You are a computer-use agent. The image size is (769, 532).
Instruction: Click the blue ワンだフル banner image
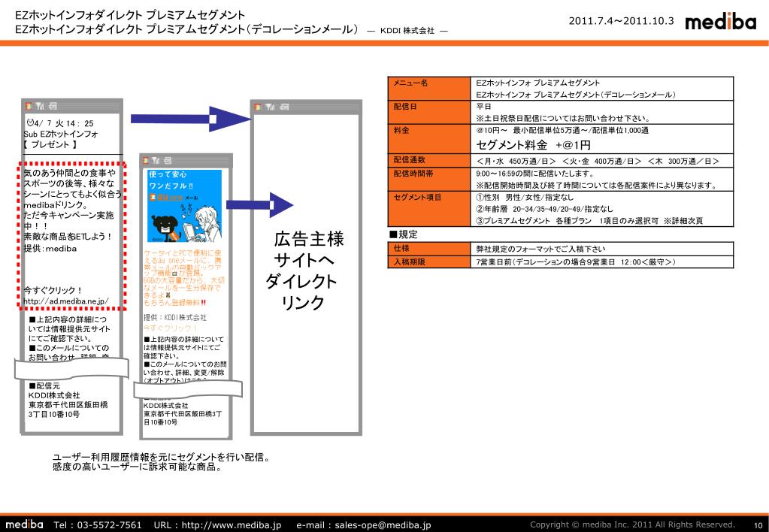pos(184,205)
